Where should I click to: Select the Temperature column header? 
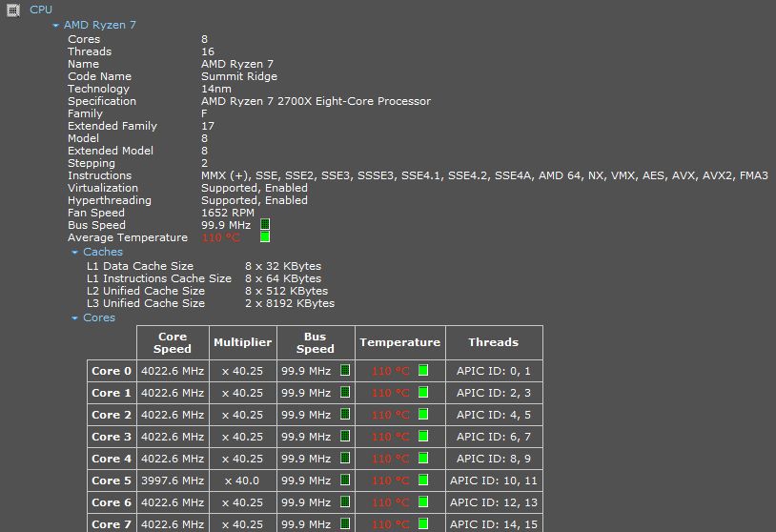(399, 342)
